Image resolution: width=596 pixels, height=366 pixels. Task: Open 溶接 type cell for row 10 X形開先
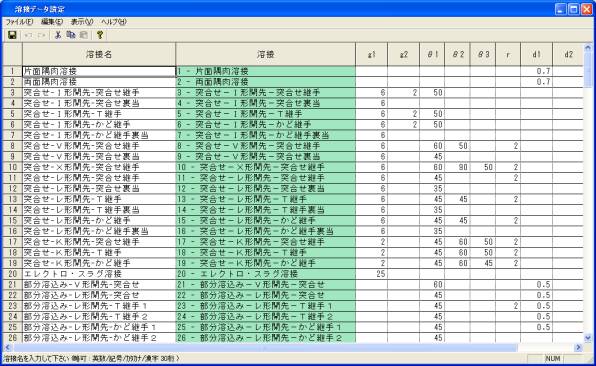point(266,167)
